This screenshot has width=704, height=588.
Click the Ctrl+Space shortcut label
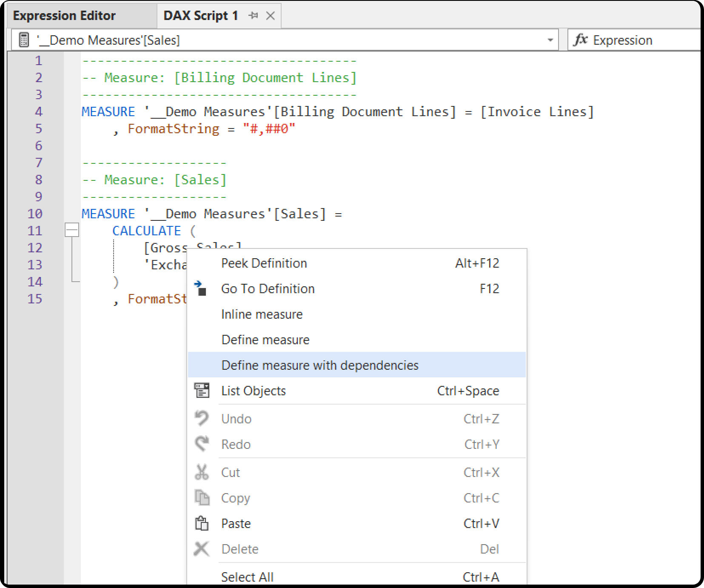468,391
